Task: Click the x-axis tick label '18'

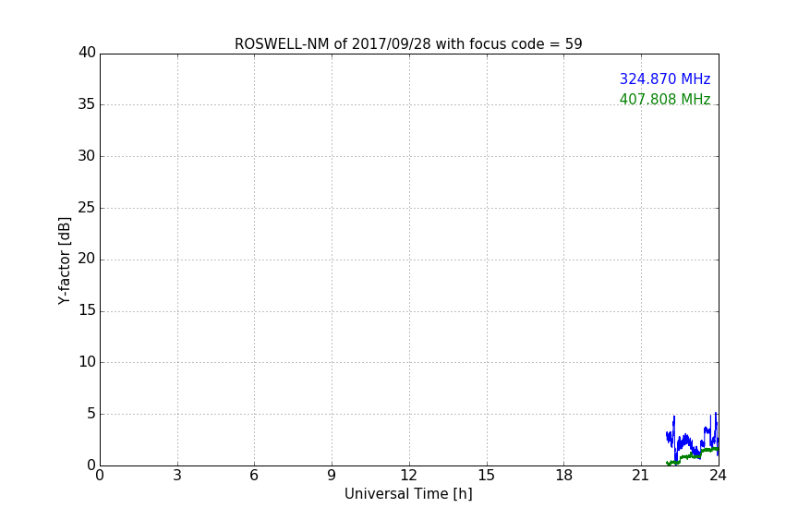Action: coord(564,476)
